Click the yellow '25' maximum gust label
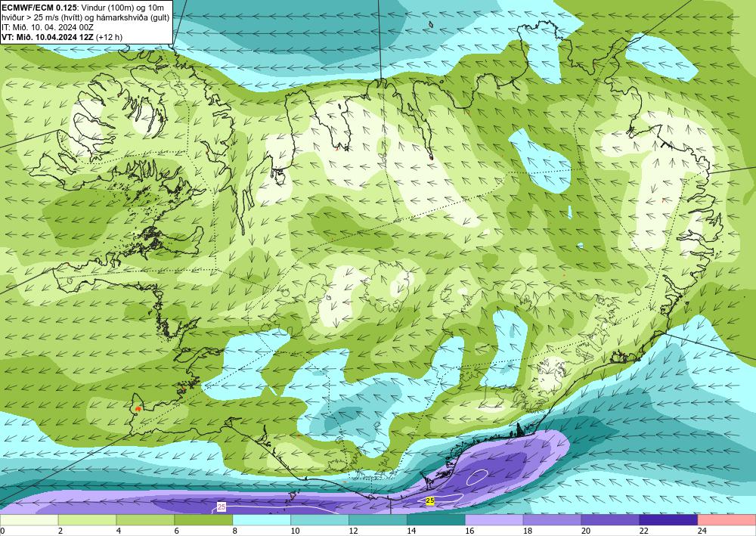The width and height of the screenshot is (756, 536). pos(430,501)
